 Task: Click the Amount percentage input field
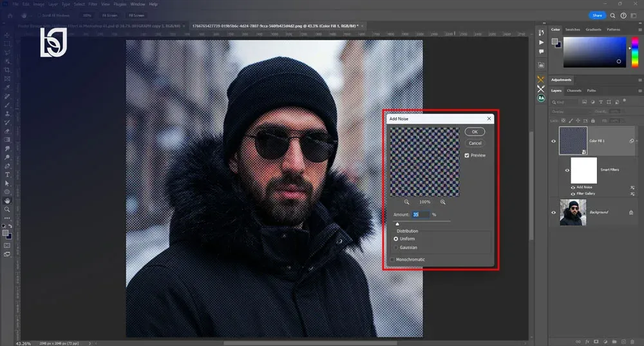click(420, 215)
